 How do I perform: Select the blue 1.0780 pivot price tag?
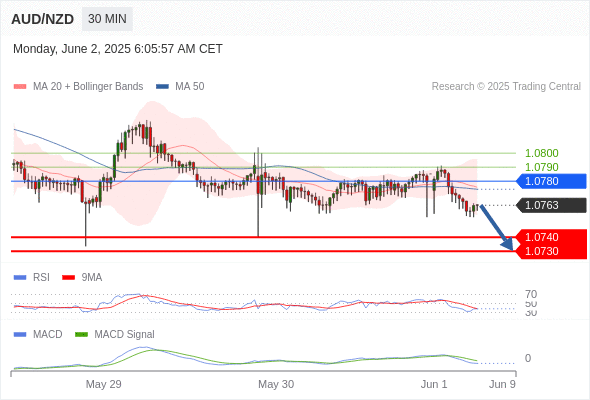[x=551, y=181]
